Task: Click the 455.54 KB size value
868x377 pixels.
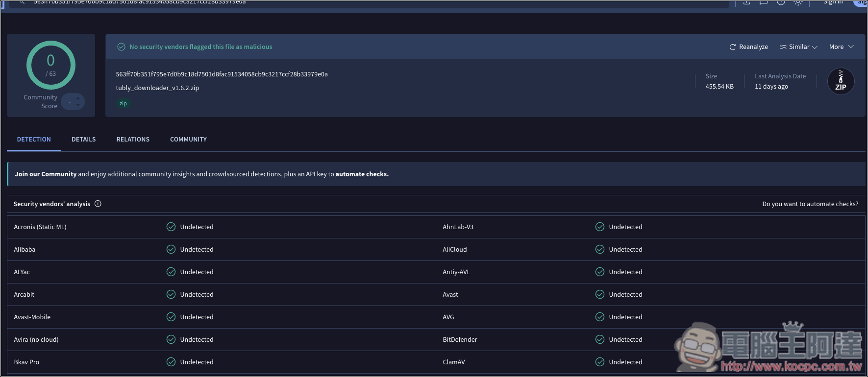Action: coord(719,87)
